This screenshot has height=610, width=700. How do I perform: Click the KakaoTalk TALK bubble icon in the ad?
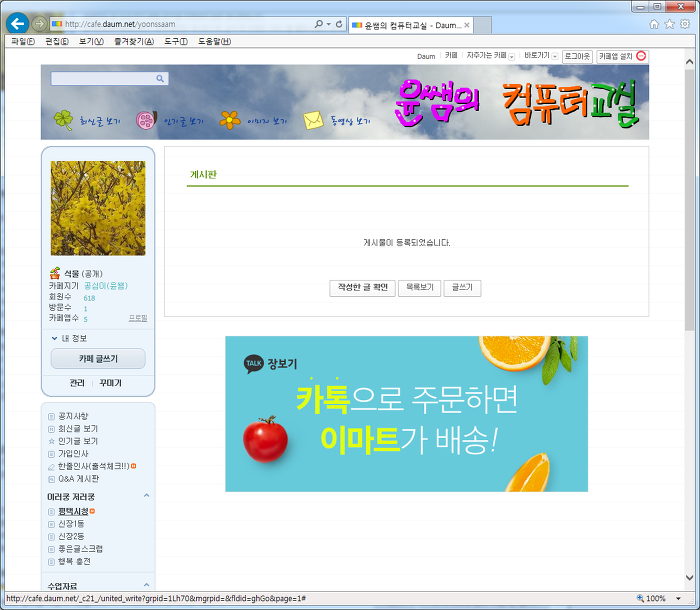[254, 363]
